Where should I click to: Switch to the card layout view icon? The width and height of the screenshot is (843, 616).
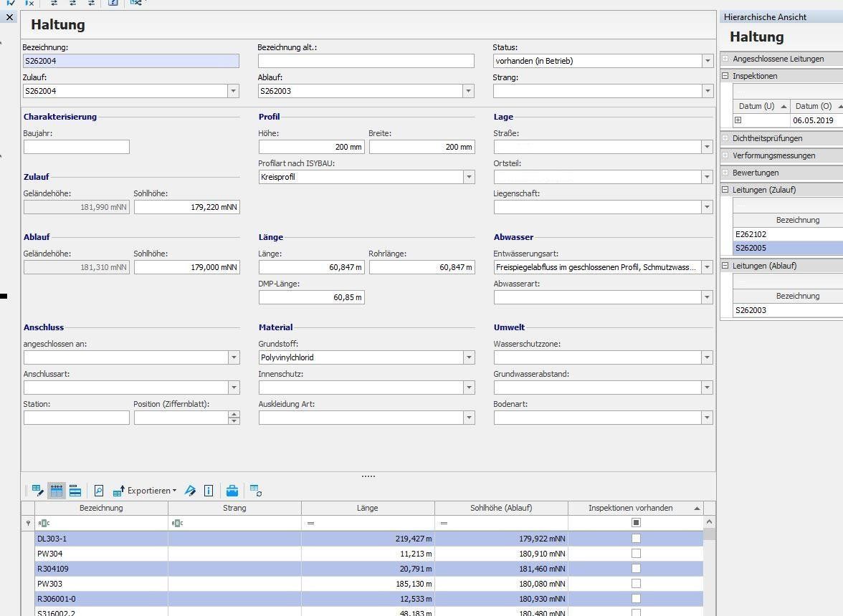pos(75,491)
